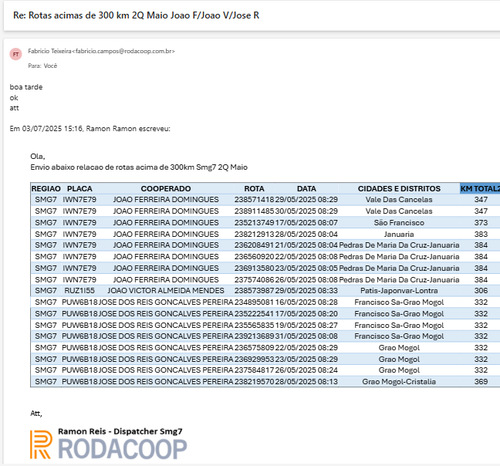Viewport: 500px width, 466px height.
Task: Click date 31/05/2025 08:08
Action: tap(306, 336)
